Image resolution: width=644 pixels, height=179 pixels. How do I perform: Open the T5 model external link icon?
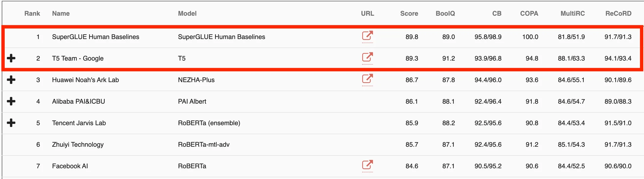coord(367,57)
